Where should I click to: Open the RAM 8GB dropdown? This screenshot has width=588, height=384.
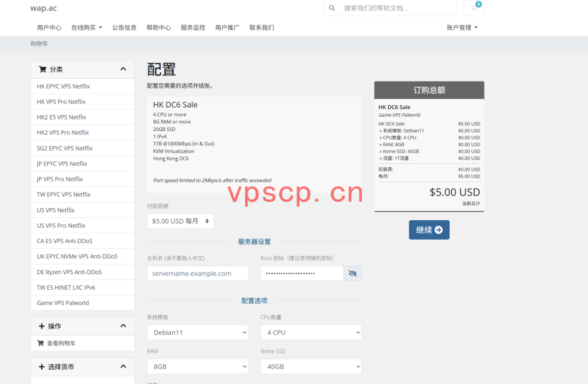click(x=198, y=367)
